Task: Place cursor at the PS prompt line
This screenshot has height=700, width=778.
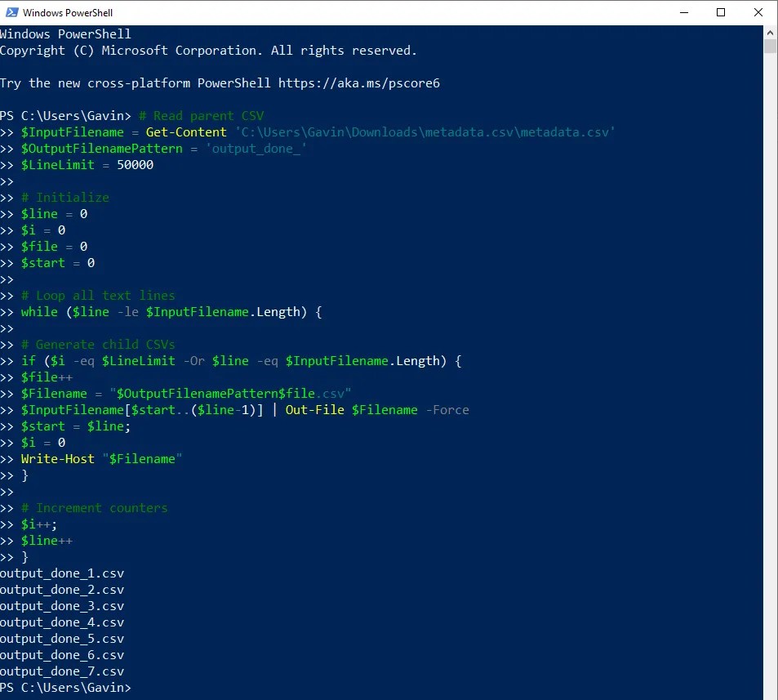Action: (x=67, y=687)
